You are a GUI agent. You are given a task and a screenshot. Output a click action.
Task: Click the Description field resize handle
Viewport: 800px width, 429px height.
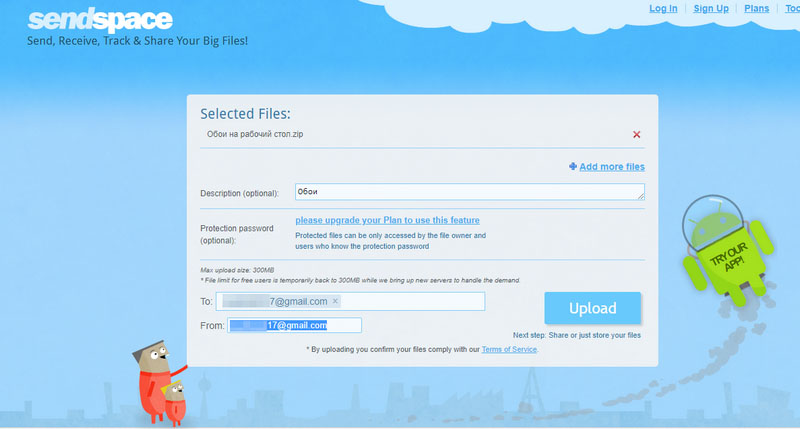tap(641, 196)
